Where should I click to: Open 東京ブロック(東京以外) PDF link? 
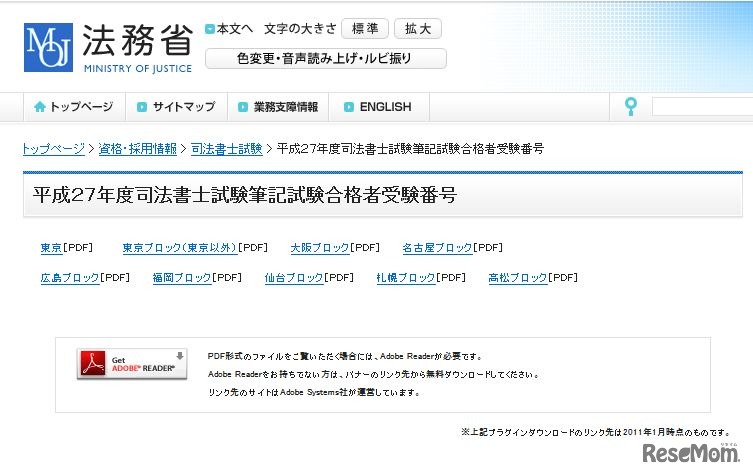(x=180, y=248)
